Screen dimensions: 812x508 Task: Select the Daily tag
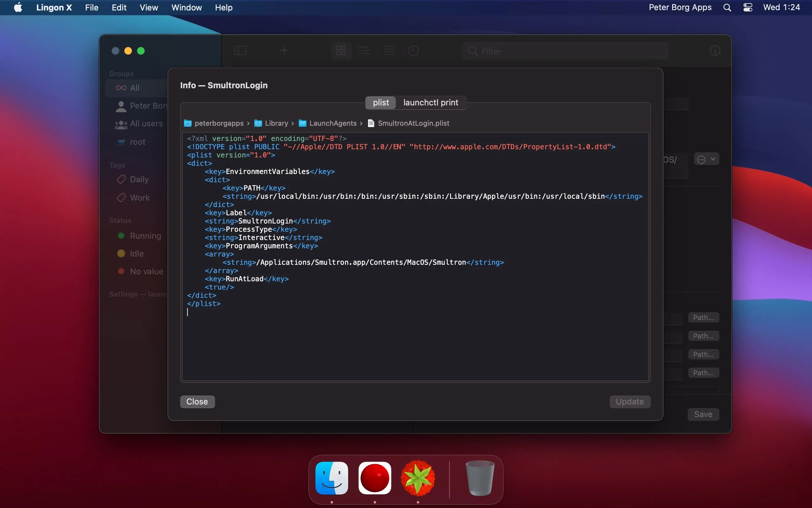(x=133, y=179)
